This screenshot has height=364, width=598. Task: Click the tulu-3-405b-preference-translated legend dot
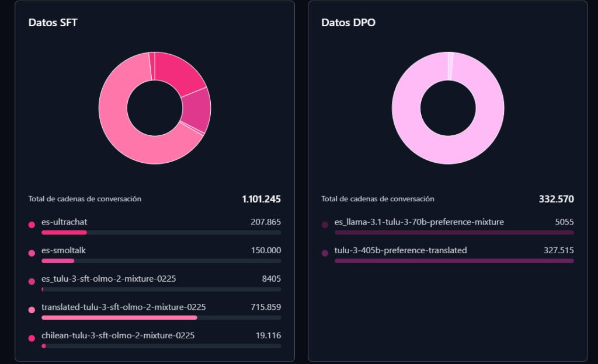(325, 253)
